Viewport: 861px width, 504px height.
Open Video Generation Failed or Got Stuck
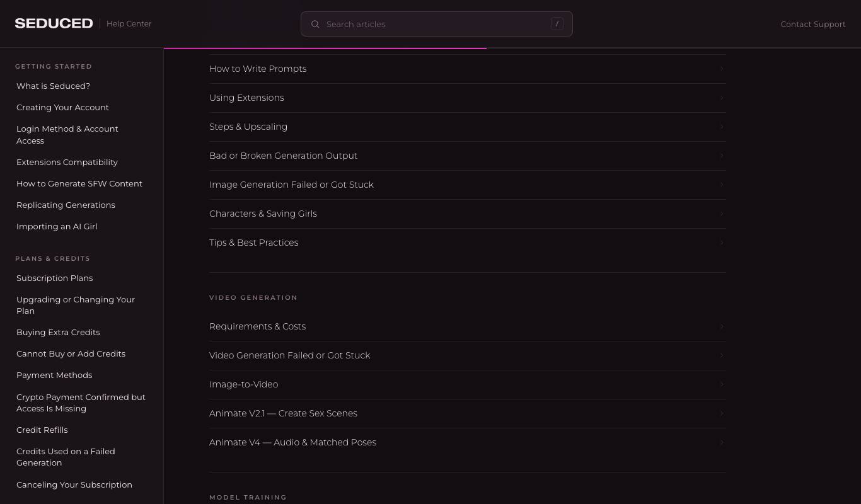tap(468, 355)
